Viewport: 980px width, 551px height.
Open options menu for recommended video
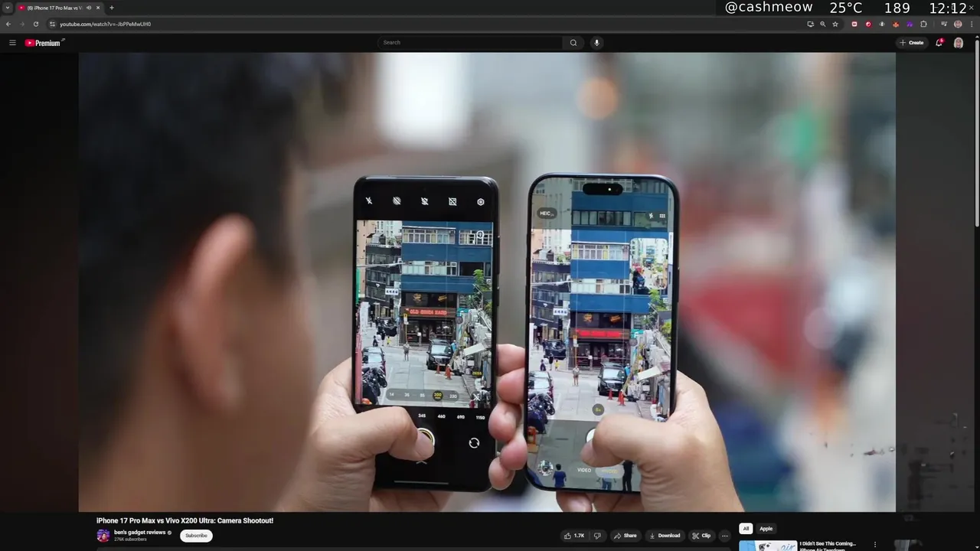875,545
